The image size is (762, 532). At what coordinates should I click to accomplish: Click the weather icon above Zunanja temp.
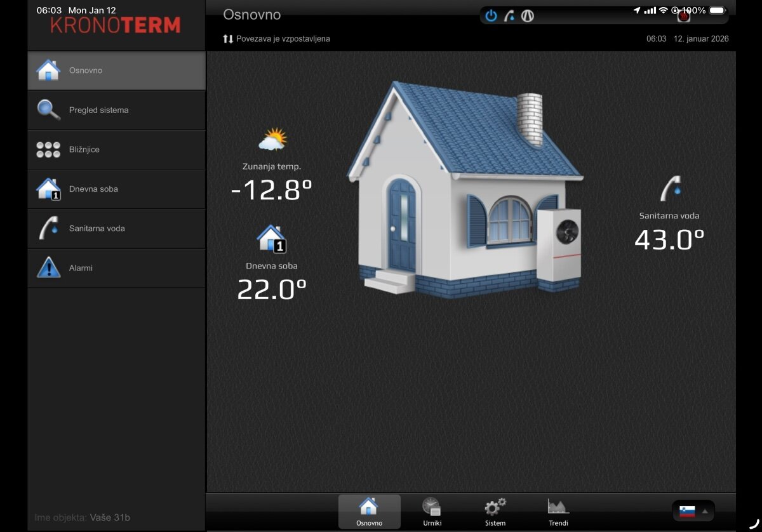click(x=272, y=139)
